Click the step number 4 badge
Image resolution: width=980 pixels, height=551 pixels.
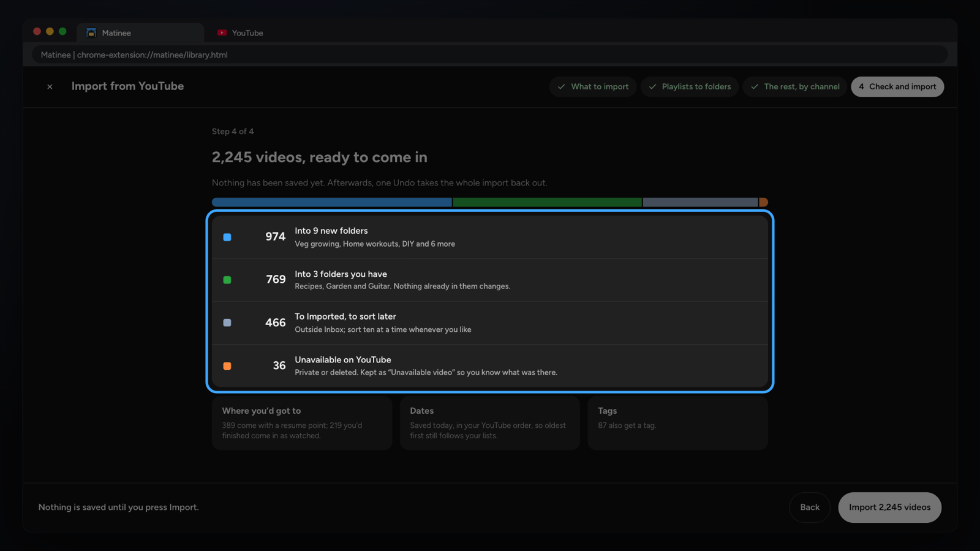tap(861, 87)
